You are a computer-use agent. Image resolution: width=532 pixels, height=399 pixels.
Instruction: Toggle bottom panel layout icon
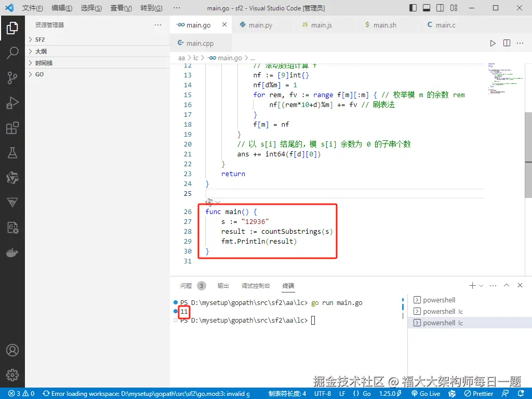(x=427, y=8)
